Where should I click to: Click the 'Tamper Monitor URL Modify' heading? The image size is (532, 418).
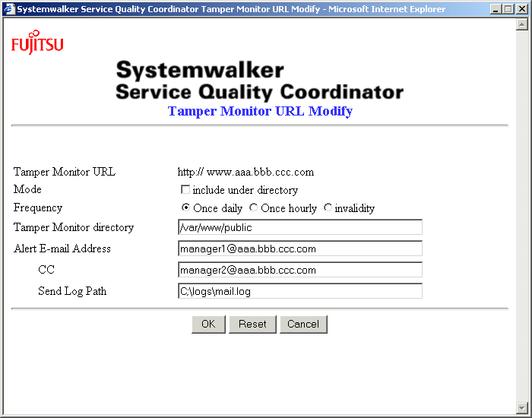(260, 111)
